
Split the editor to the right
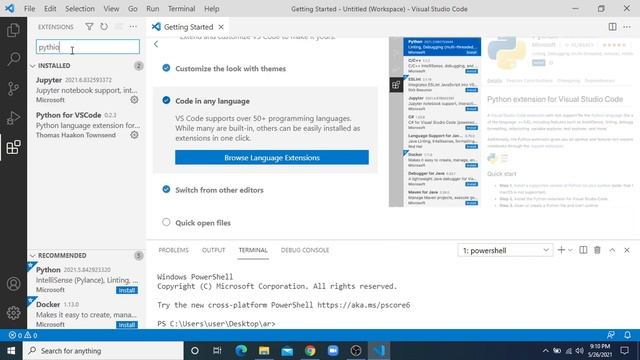(x=612, y=27)
